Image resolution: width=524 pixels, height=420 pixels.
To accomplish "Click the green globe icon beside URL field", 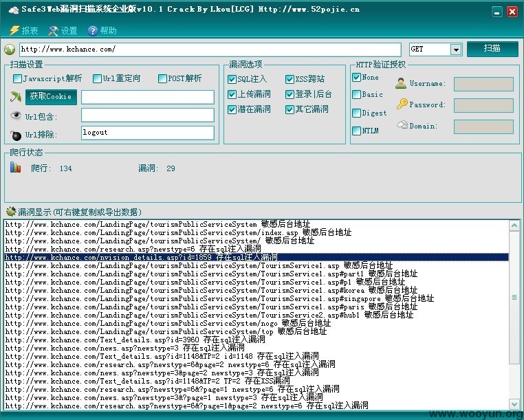I will click(x=10, y=49).
